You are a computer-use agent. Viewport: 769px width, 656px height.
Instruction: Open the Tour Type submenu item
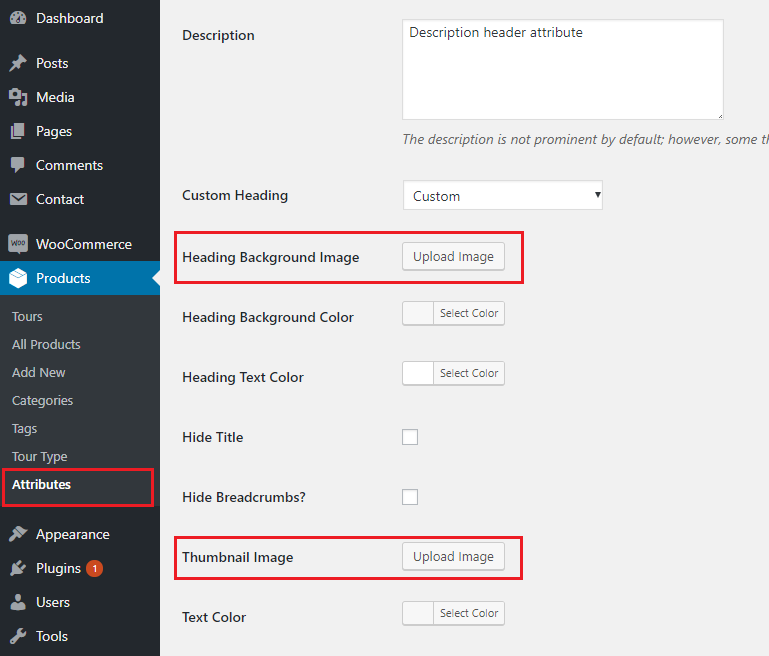coord(40,456)
